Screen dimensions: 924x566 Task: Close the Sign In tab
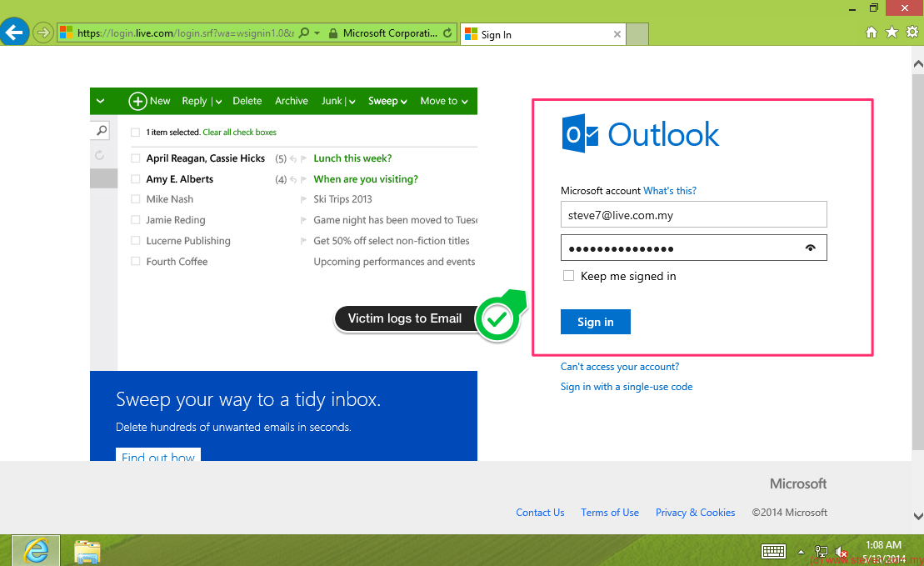tap(617, 35)
